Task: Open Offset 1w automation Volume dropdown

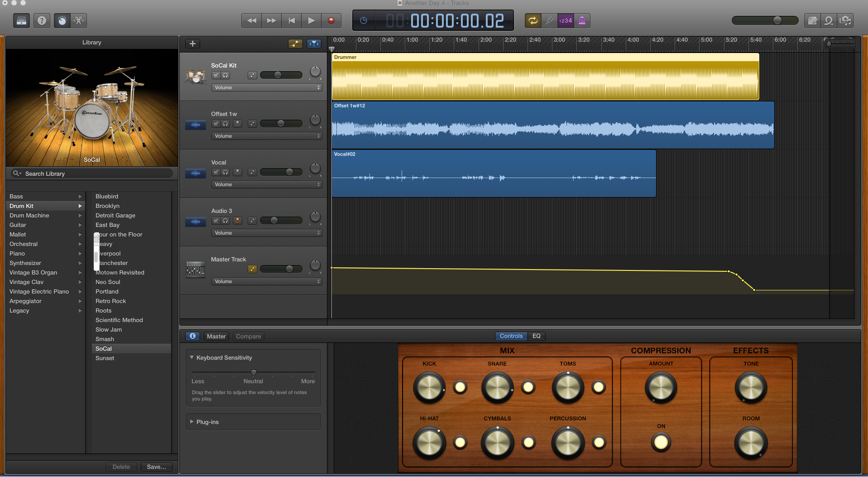Action: pyautogui.click(x=267, y=136)
